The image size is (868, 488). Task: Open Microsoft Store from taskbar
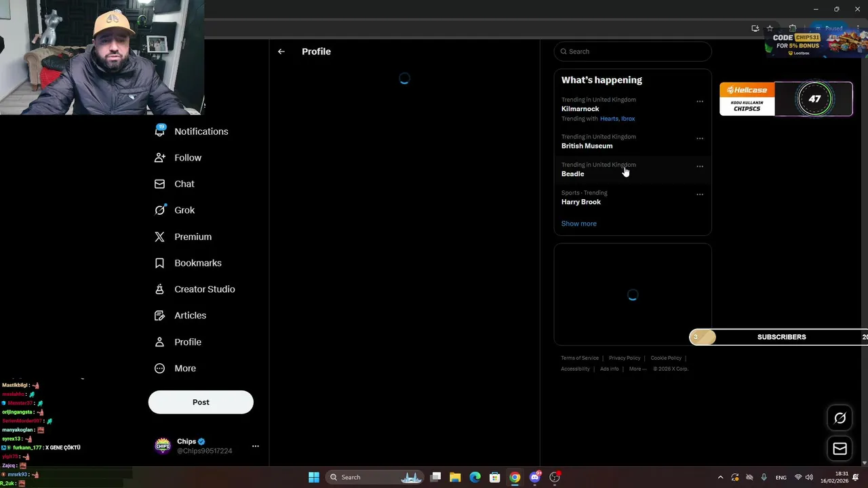tap(495, 477)
